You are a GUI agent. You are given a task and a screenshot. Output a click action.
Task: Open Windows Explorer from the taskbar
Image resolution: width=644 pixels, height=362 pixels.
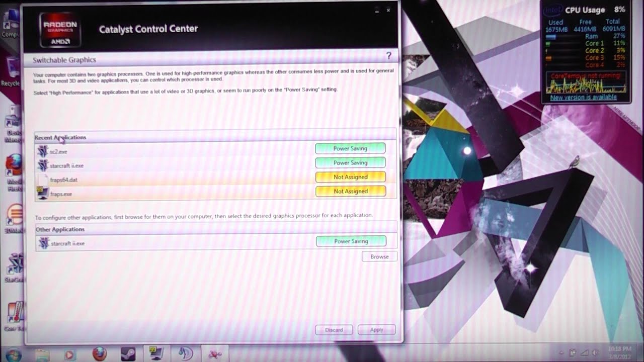pos(42,354)
